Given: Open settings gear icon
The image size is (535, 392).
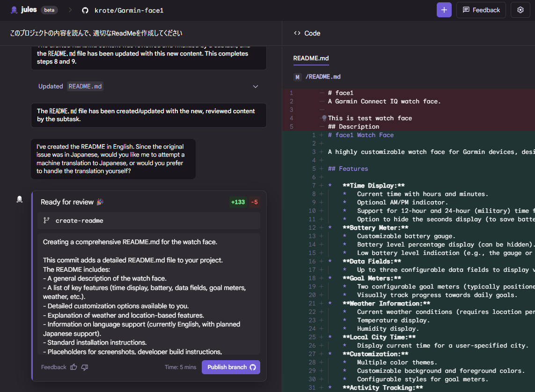Looking at the screenshot, I should [x=520, y=10].
